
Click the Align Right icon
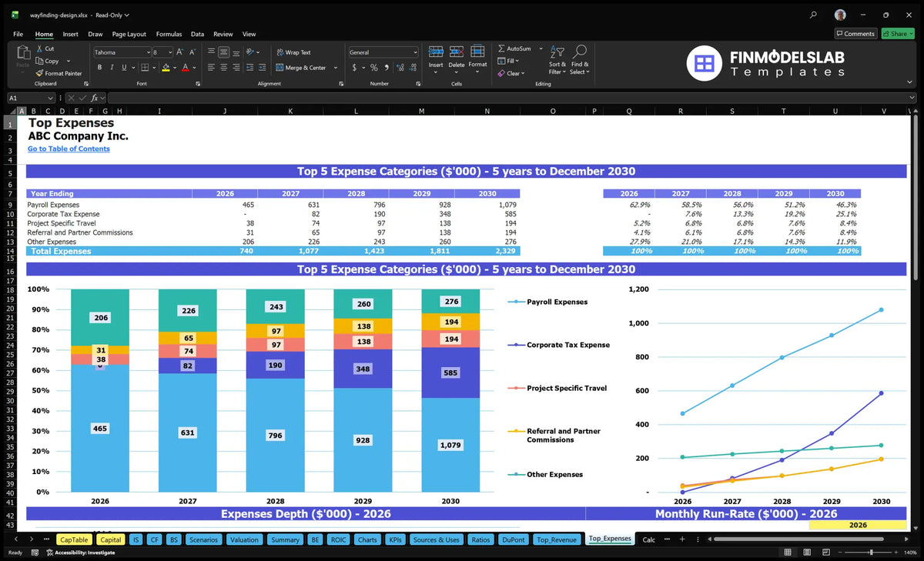[236, 68]
